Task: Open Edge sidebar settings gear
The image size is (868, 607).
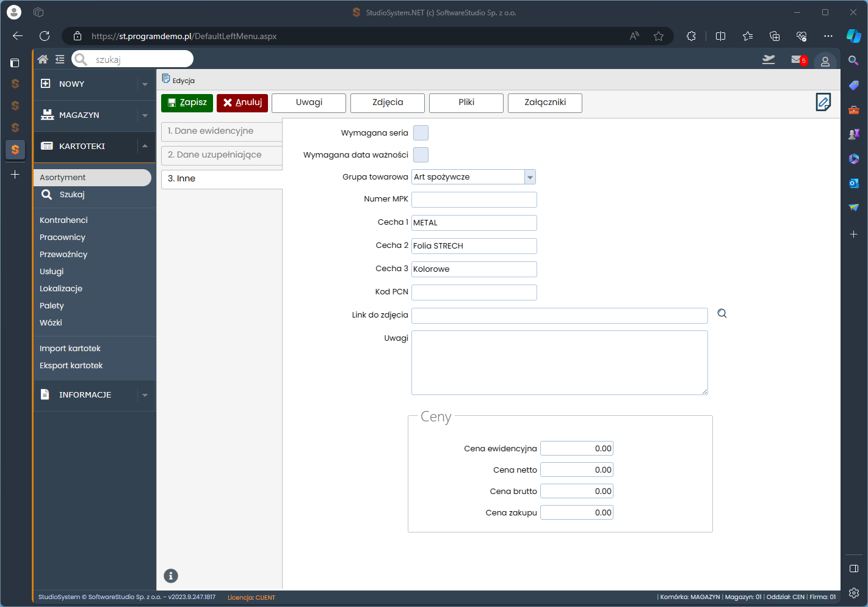Action: [853, 593]
